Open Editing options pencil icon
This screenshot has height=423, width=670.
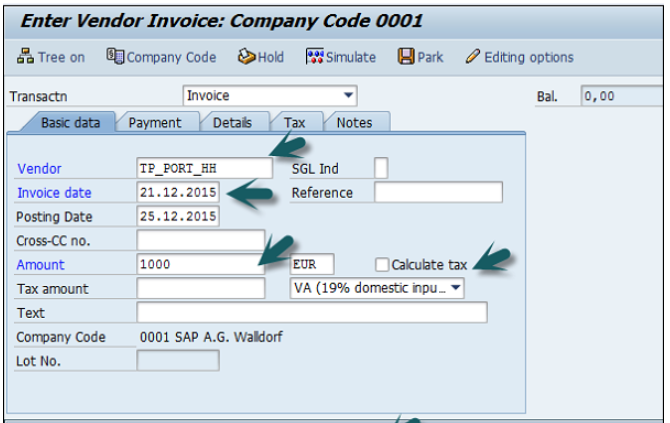point(473,57)
